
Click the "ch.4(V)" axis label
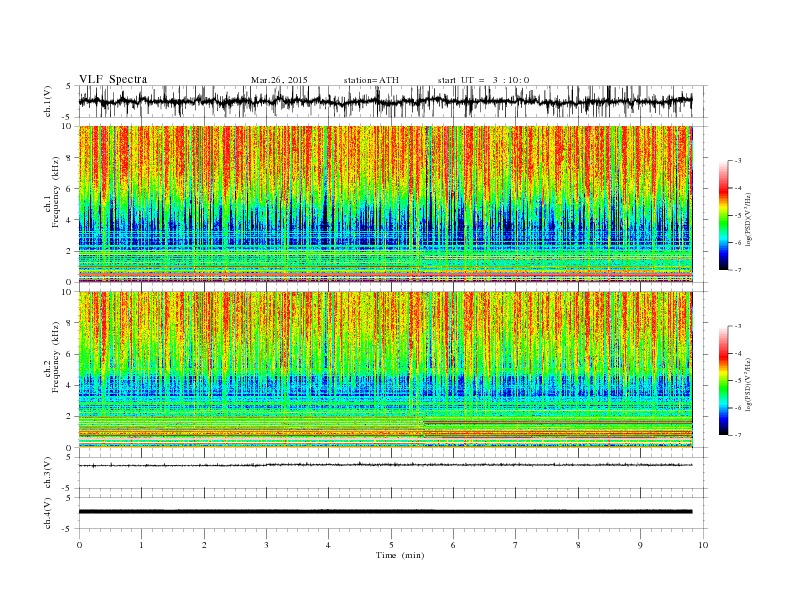[x=48, y=513]
